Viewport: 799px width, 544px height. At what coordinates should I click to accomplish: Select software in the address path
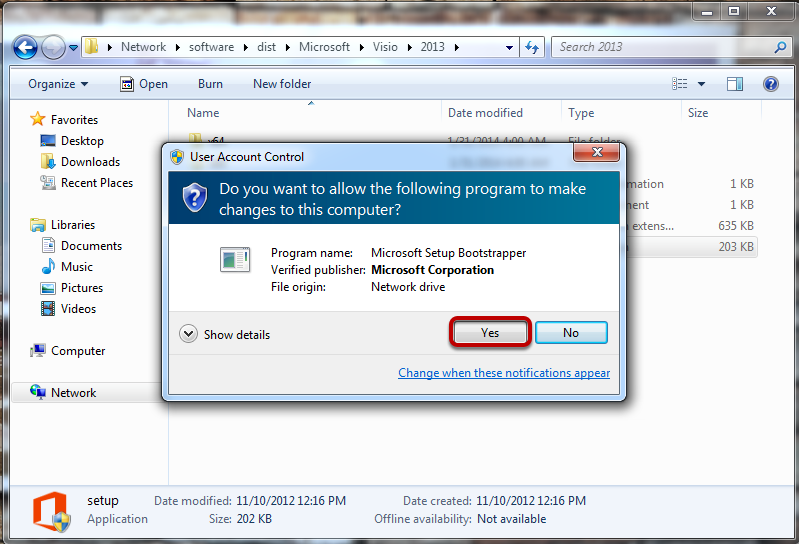coord(211,47)
